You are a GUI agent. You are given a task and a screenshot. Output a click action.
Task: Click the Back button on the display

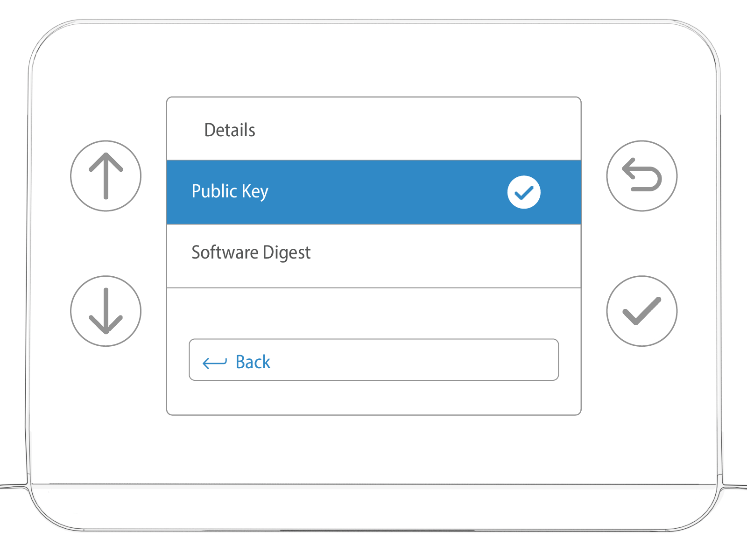373,360
